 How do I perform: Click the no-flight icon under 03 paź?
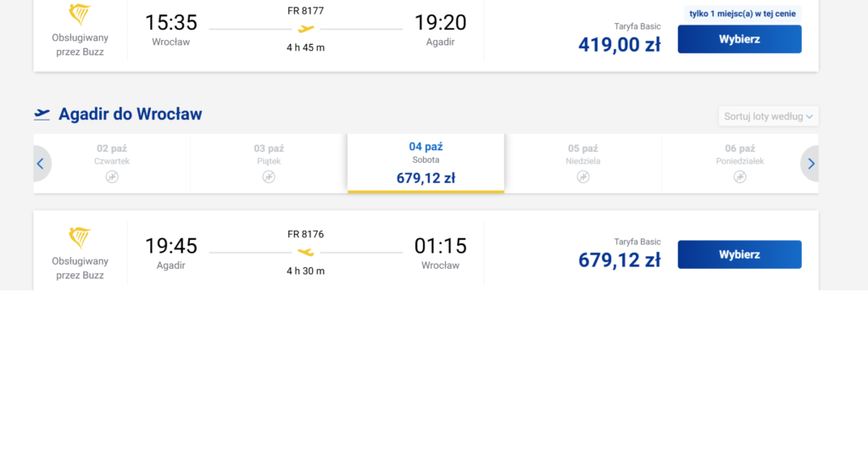[269, 176]
